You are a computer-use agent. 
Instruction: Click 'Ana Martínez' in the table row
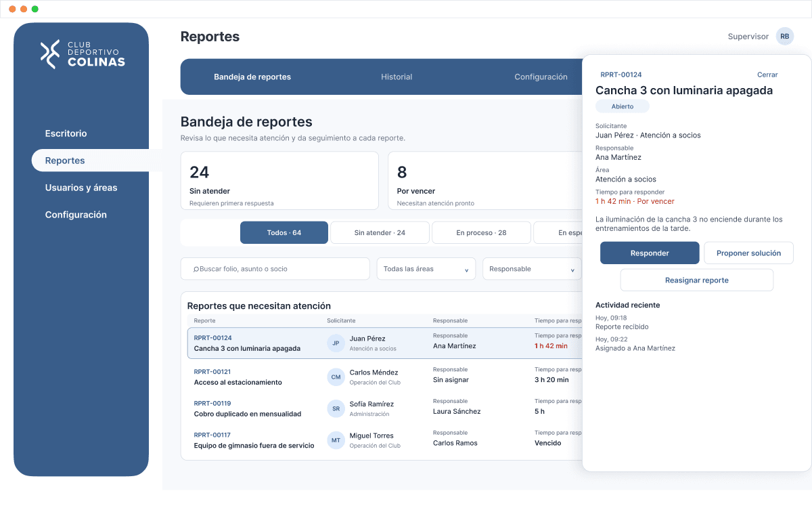[455, 346]
